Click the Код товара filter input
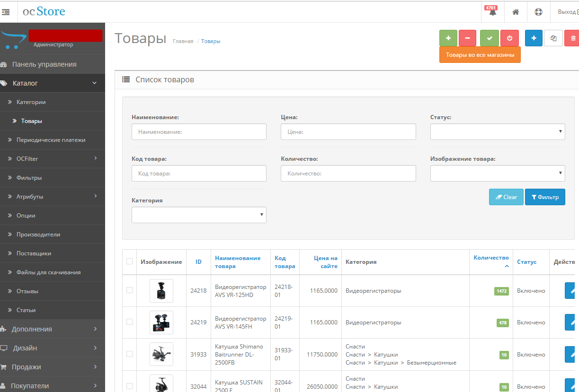 [x=199, y=174]
